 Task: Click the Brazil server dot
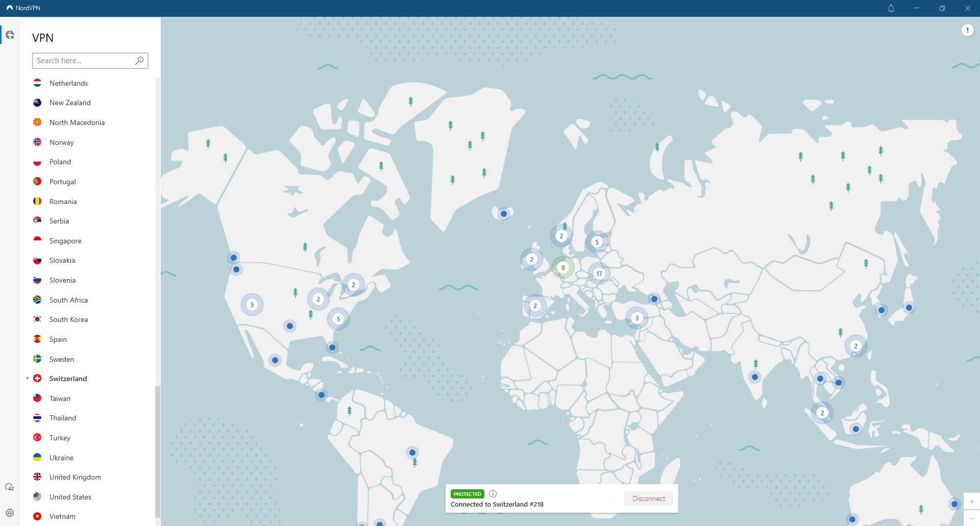[412, 453]
